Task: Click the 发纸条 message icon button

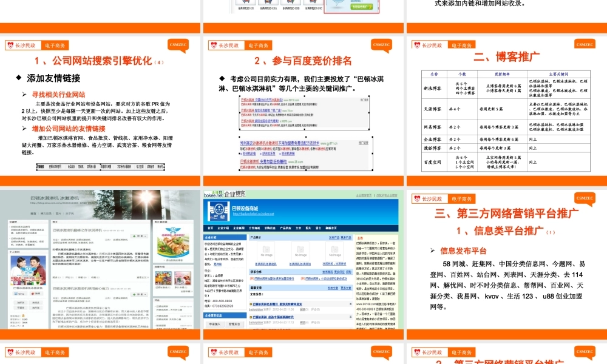Action: (x=36, y=302)
